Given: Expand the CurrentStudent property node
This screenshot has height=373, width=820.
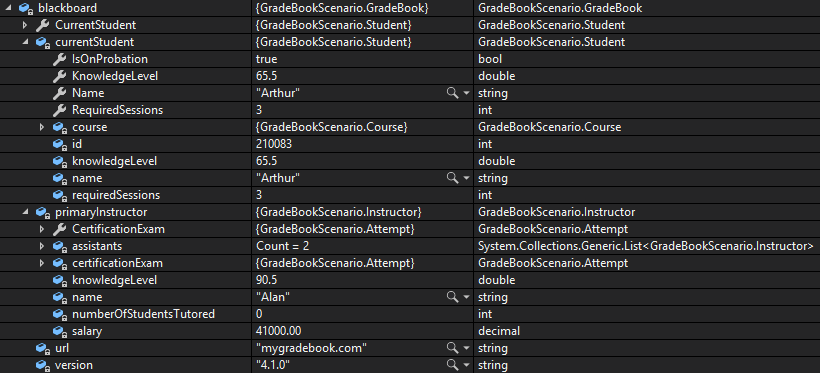Looking at the screenshot, I should point(25,25).
